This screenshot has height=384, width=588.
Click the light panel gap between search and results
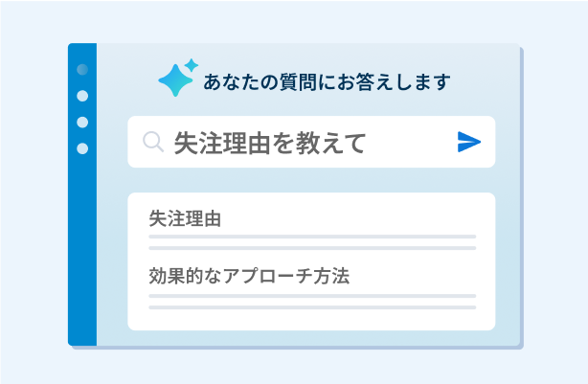(x=311, y=180)
